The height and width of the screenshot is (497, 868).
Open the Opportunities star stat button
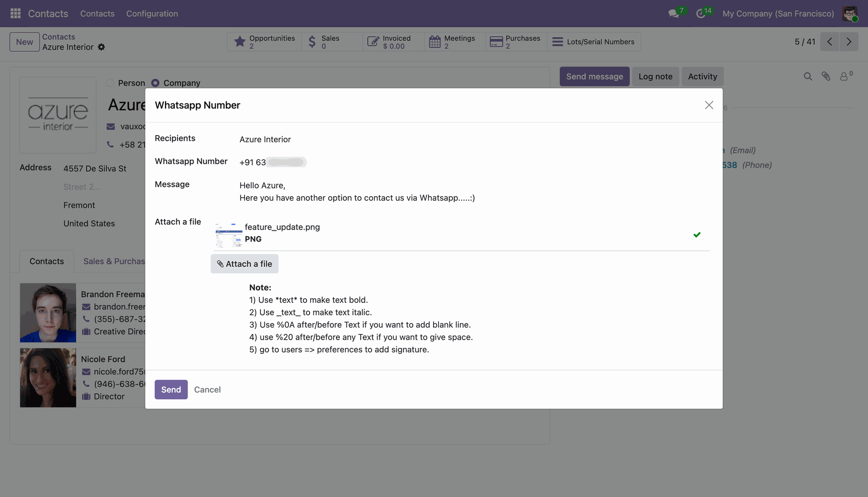coord(264,42)
